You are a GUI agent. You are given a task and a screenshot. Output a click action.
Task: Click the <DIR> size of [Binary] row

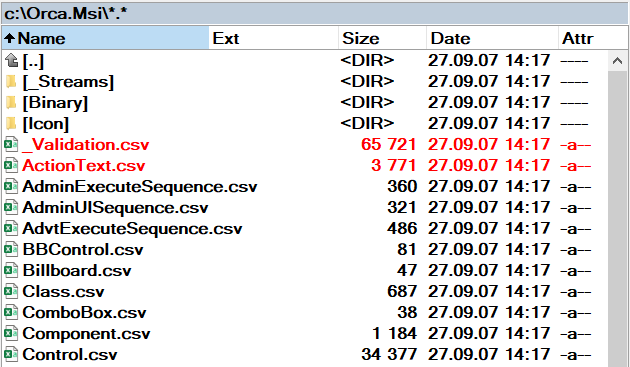[x=367, y=103]
